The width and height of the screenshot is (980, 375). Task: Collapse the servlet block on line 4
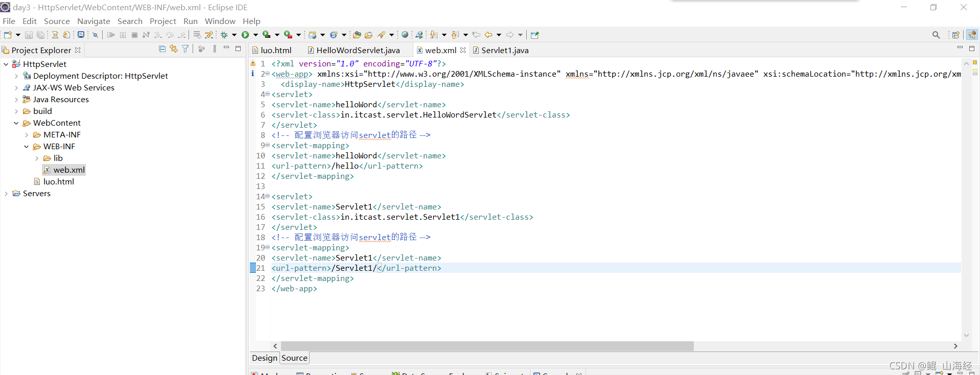(x=267, y=94)
